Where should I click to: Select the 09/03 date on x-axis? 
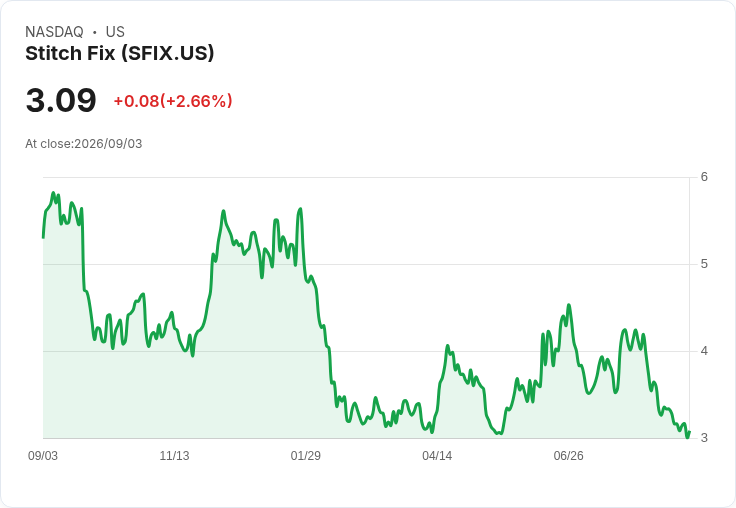coord(43,455)
